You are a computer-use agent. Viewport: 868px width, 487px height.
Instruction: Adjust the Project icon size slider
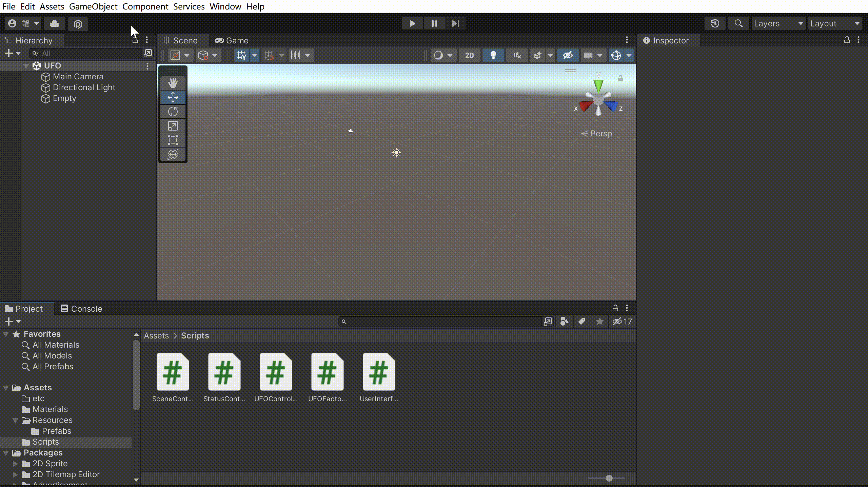(609, 478)
